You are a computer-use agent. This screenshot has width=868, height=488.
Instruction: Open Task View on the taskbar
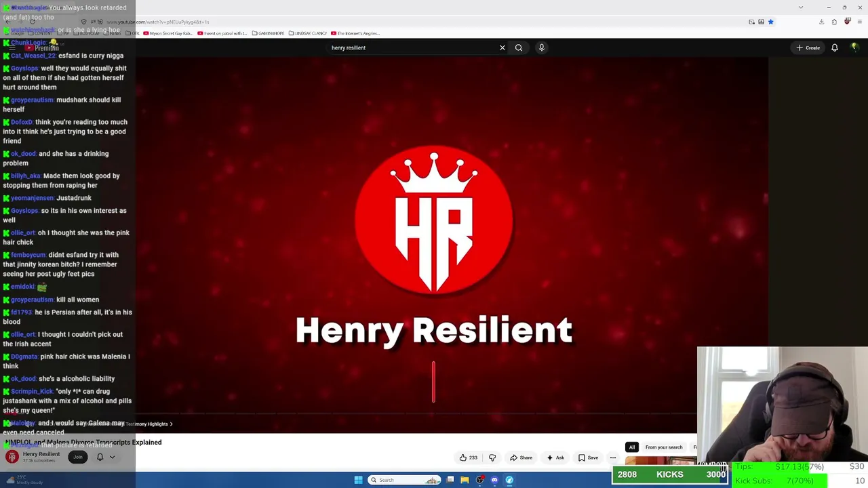[450, 480]
